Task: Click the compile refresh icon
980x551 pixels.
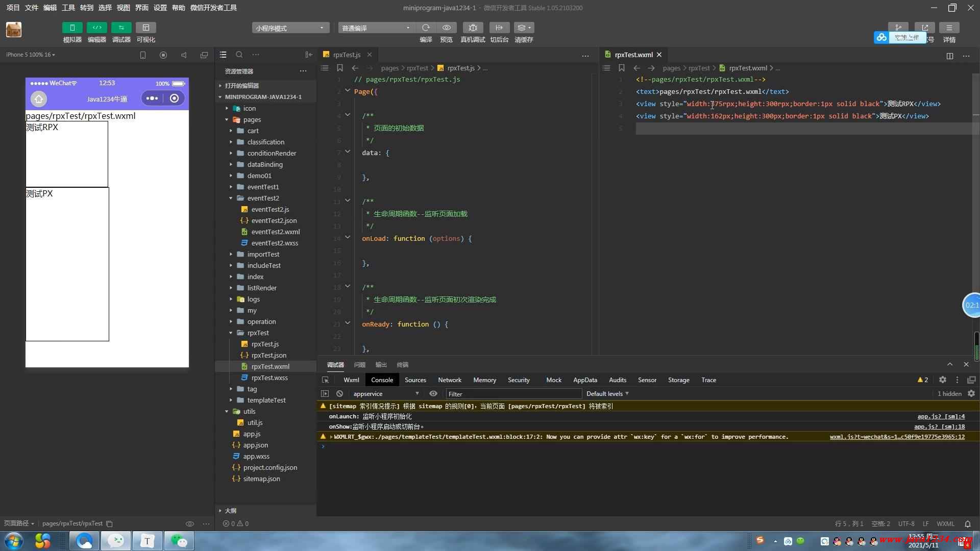Action: pyautogui.click(x=426, y=28)
